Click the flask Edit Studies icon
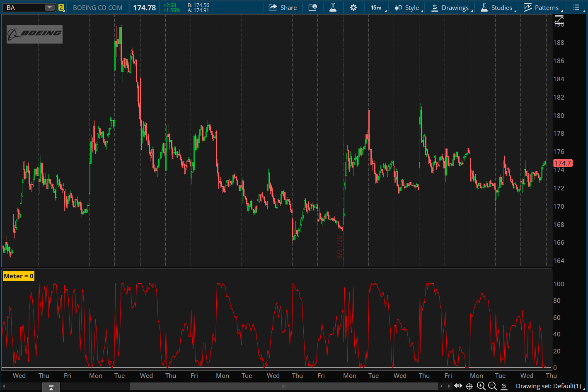The width and height of the screenshot is (588, 392). coord(333,7)
